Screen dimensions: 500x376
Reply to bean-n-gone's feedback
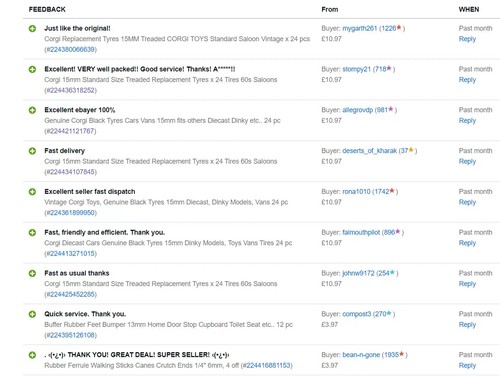467,365
